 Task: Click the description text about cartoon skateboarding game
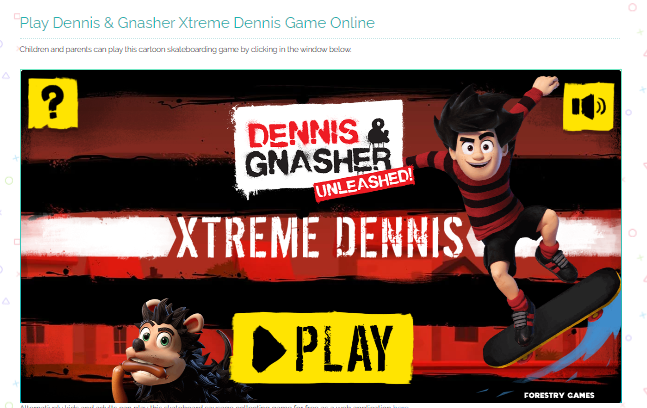pos(185,50)
